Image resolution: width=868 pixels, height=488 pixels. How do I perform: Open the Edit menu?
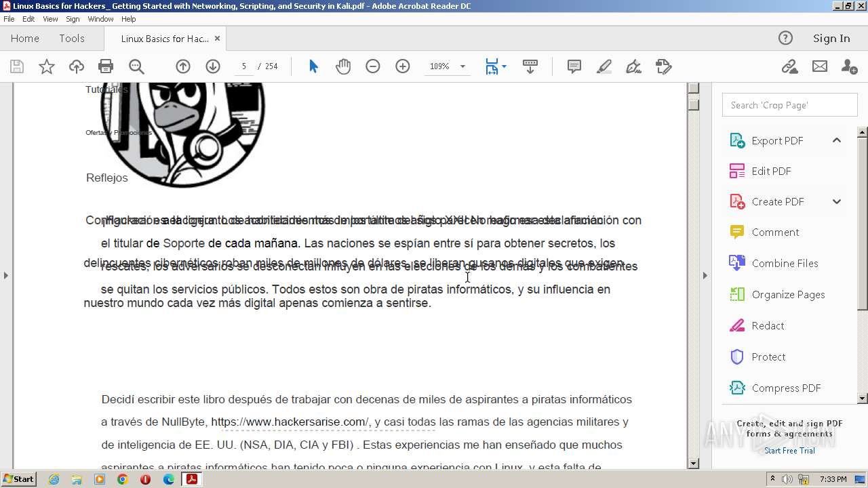point(28,19)
